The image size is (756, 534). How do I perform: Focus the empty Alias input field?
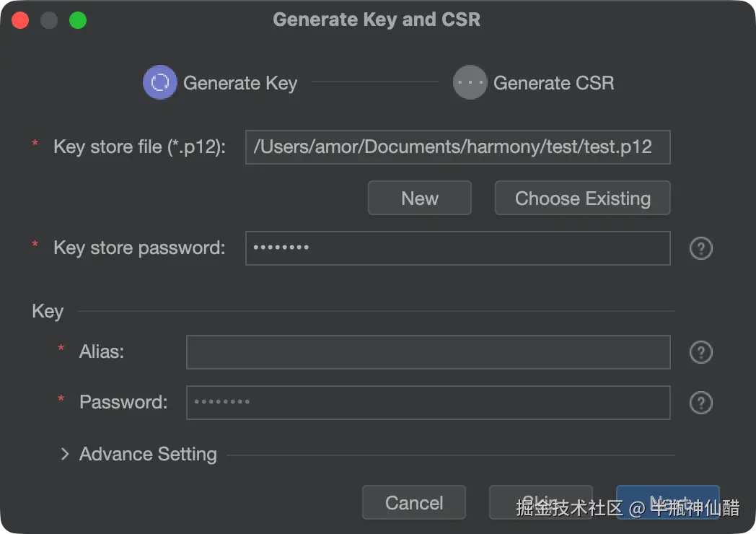(x=428, y=352)
